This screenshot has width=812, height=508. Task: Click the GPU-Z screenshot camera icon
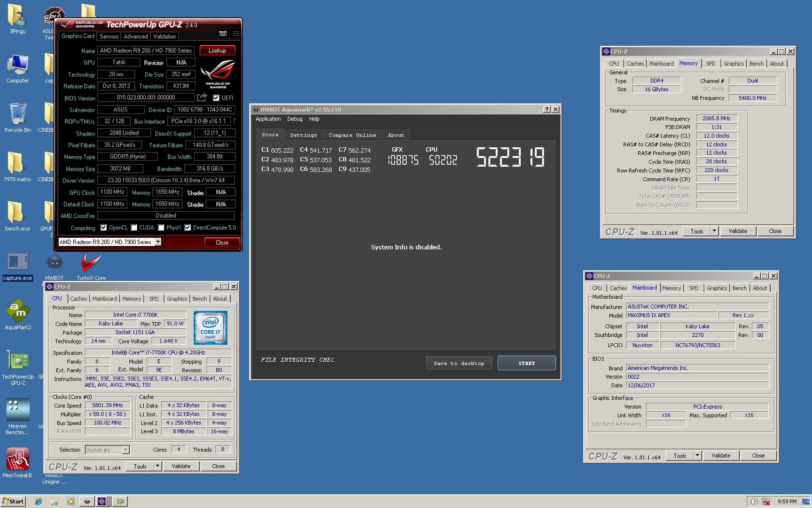(x=223, y=34)
